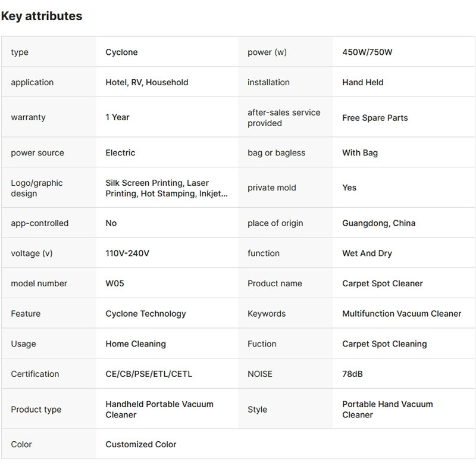Viewport: 476px width, 465px height.
Task: Click the 'Hand Held' installation value
Action: coord(362,82)
